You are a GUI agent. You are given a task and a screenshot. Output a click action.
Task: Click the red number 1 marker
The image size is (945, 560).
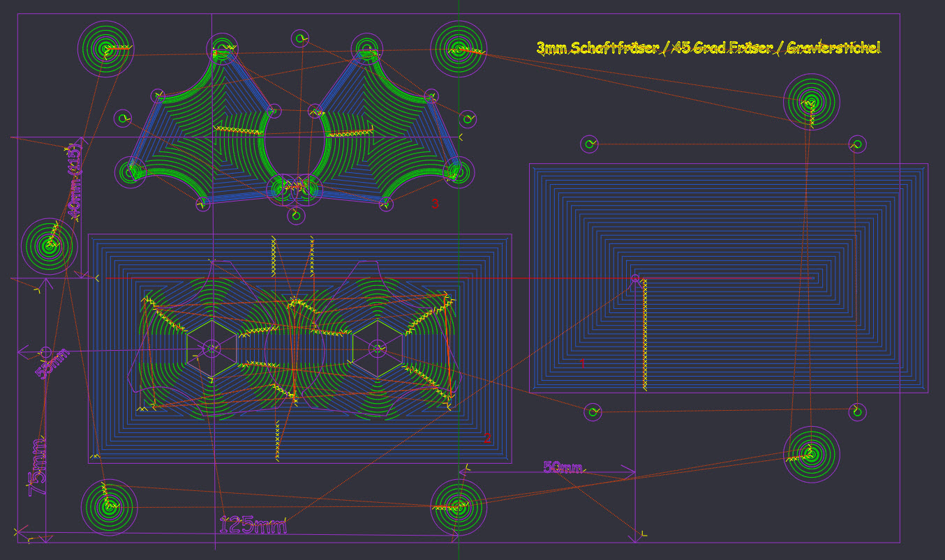point(583,363)
